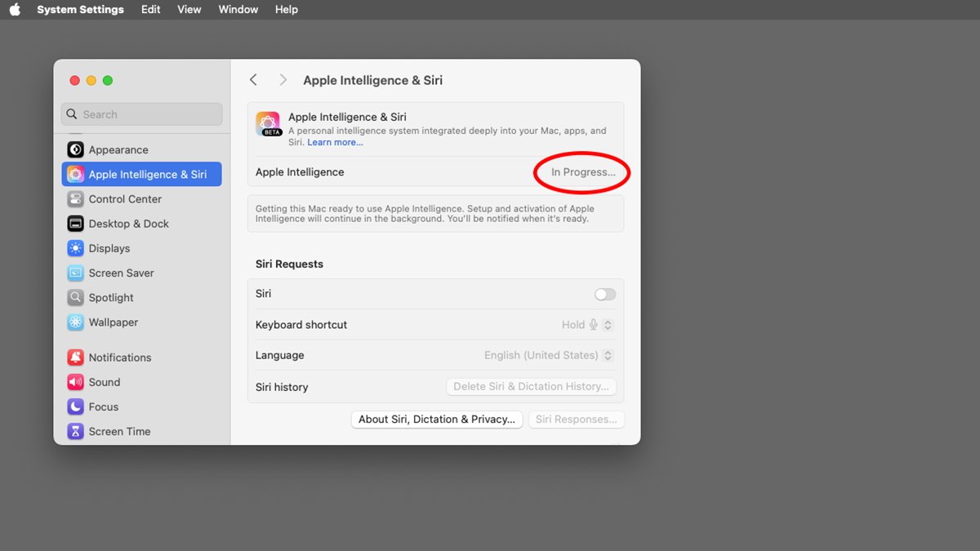Click Delete Siri & Dictation History button
This screenshot has width=980, height=551.
531,387
